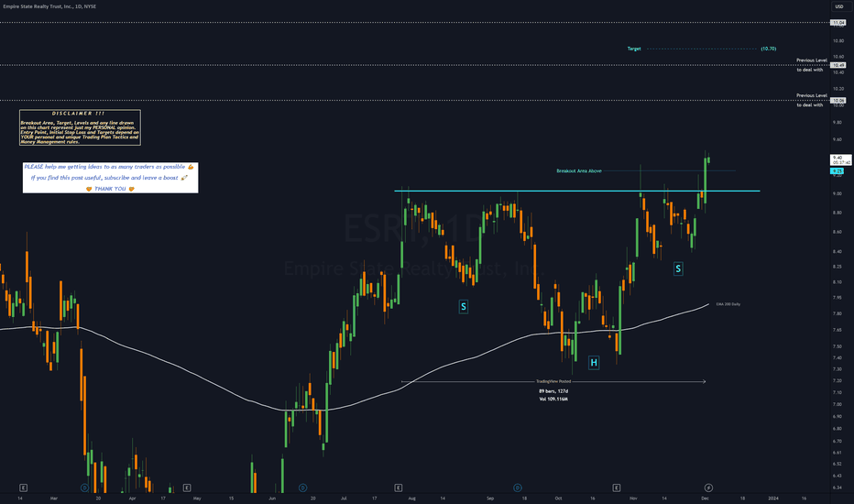Click the 10.80 price scale value
The width and height of the screenshot is (854, 504).
838,40
